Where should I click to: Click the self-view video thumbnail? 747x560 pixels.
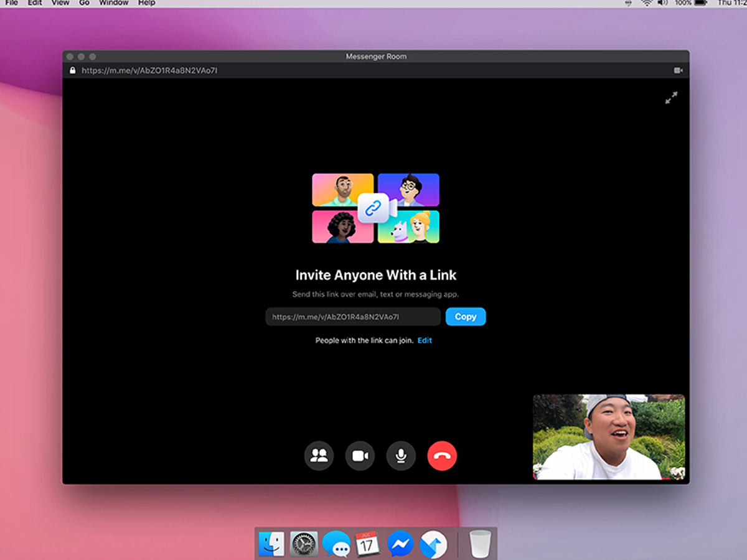[609, 437]
